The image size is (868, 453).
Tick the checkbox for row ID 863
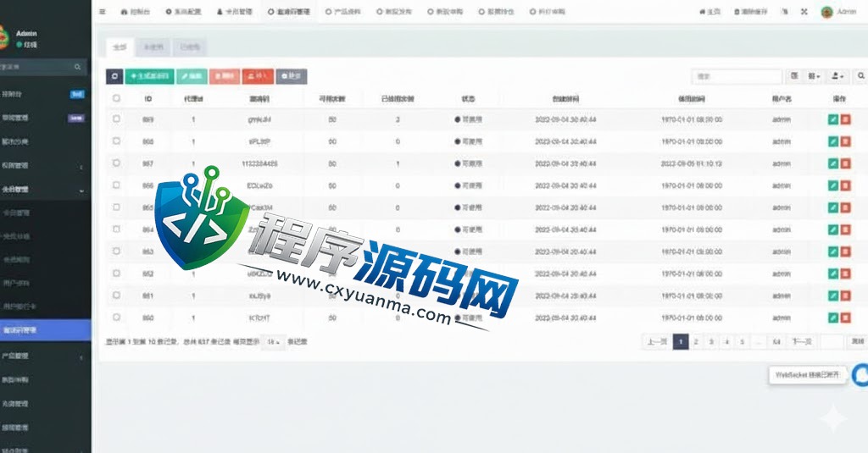[x=116, y=251]
